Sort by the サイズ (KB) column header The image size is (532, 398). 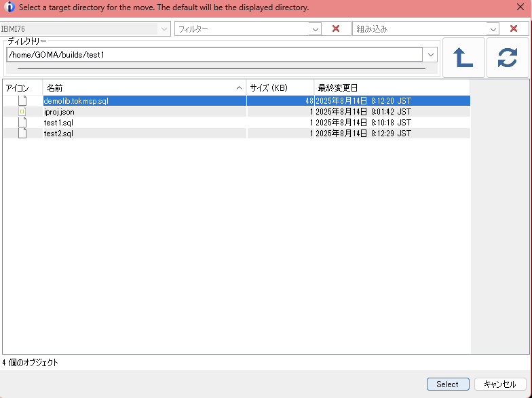coord(280,88)
